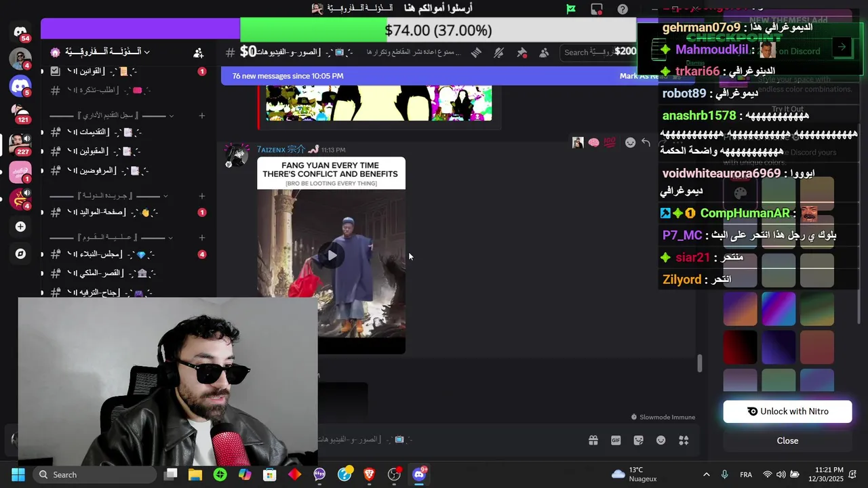This screenshot has height=488, width=868.
Task: Jump to 76 new messages banner
Action: [288, 76]
